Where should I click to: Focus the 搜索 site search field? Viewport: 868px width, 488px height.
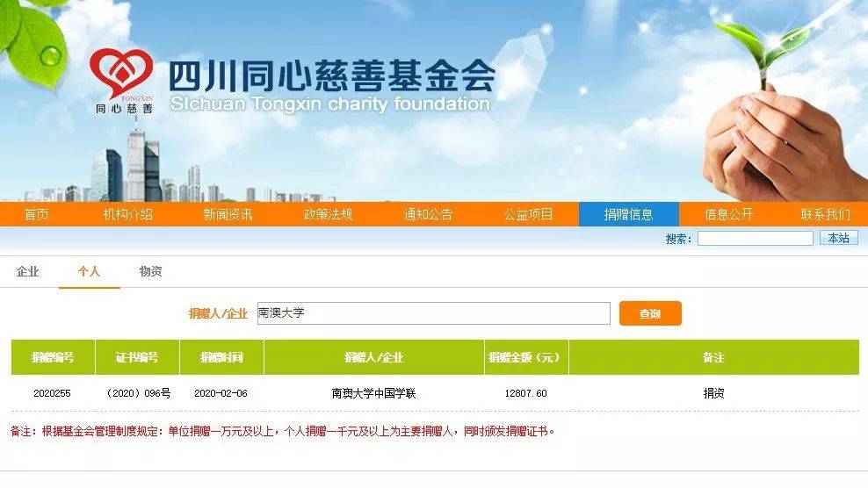[755, 239]
